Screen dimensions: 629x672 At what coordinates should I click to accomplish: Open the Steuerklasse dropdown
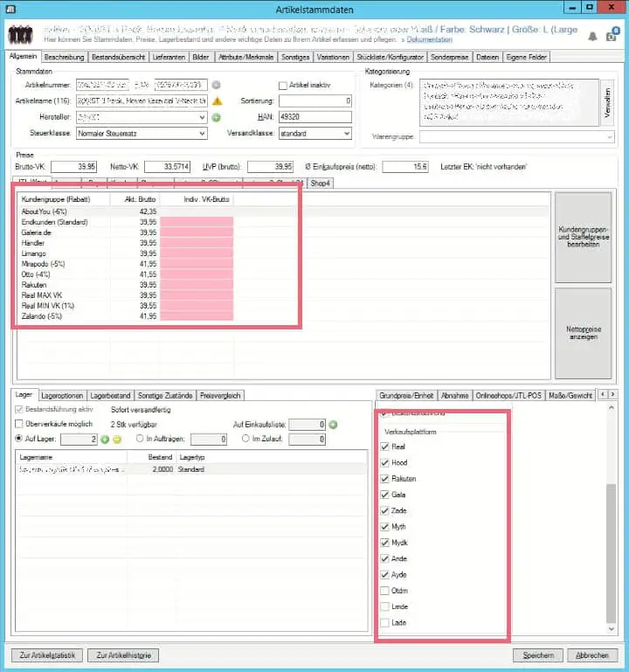[x=202, y=134]
